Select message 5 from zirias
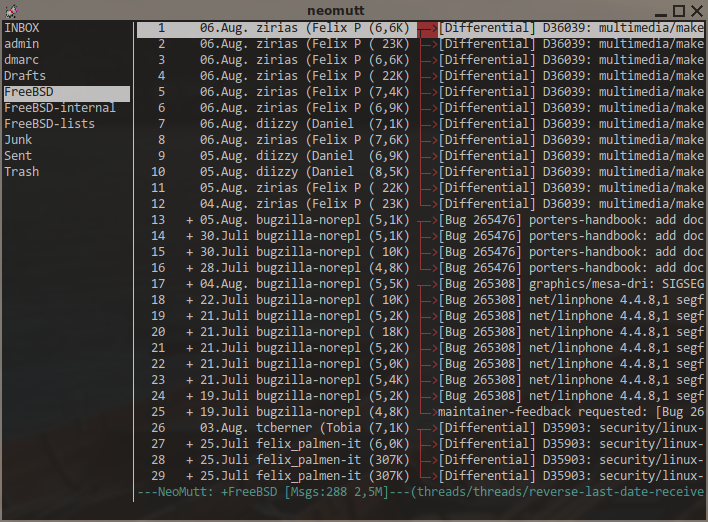 [420, 92]
